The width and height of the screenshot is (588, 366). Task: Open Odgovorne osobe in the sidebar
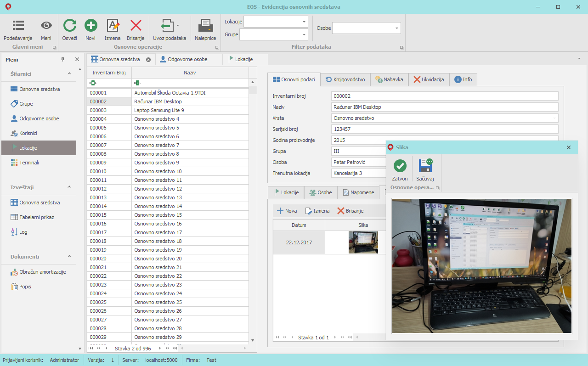point(39,118)
